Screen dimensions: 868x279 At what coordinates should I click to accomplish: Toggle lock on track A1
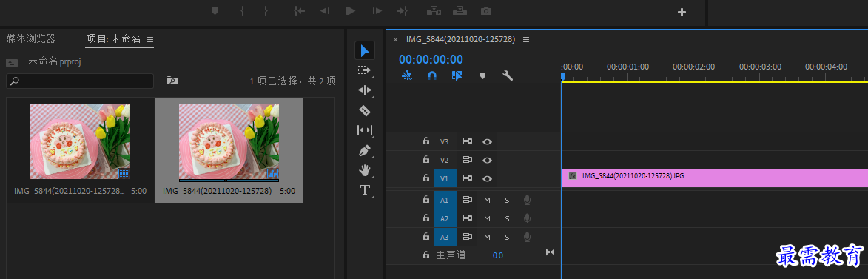[425, 200]
